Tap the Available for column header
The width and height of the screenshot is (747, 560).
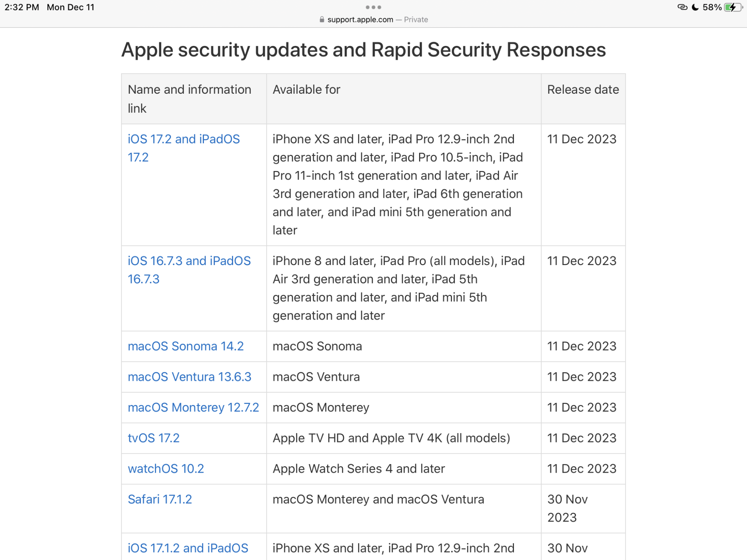(306, 90)
